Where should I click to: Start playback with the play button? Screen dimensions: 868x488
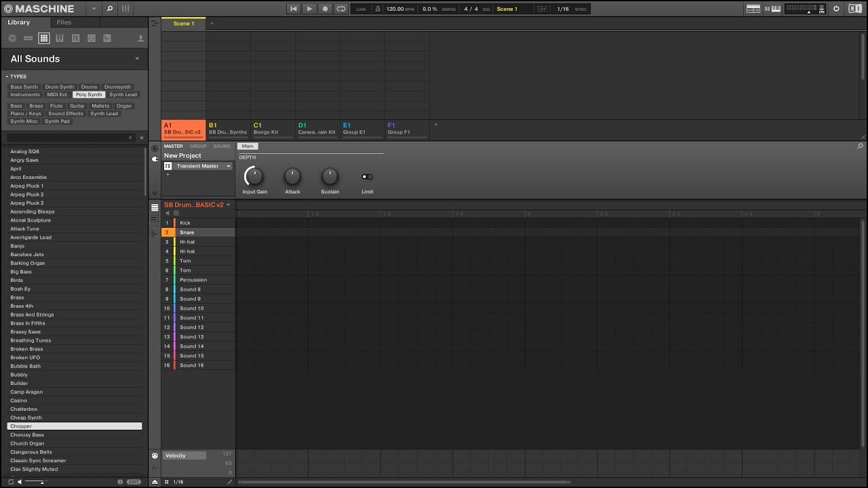point(309,9)
